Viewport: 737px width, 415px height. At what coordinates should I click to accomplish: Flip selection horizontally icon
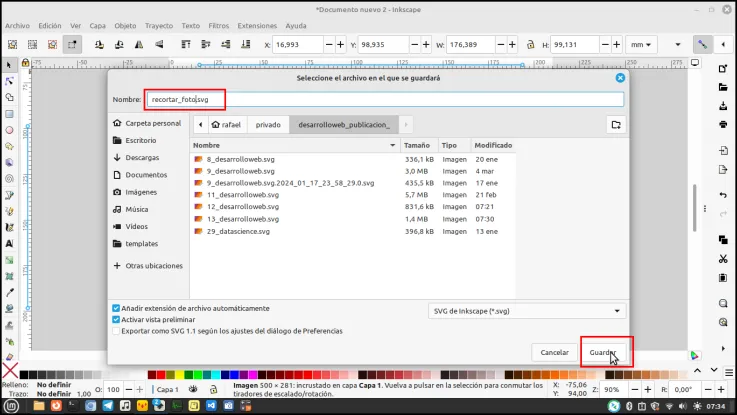tap(139, 45)
